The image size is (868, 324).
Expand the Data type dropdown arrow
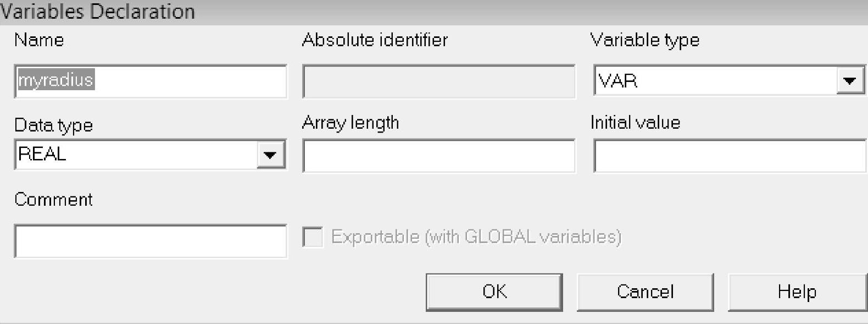pos(270,155)
